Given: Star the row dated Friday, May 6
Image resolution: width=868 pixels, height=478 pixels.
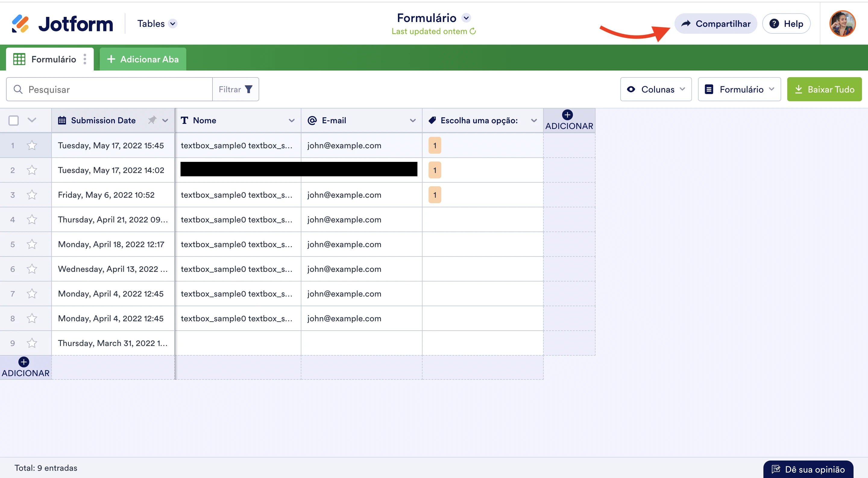Looking at the screenshot, I should pos(32,195).
